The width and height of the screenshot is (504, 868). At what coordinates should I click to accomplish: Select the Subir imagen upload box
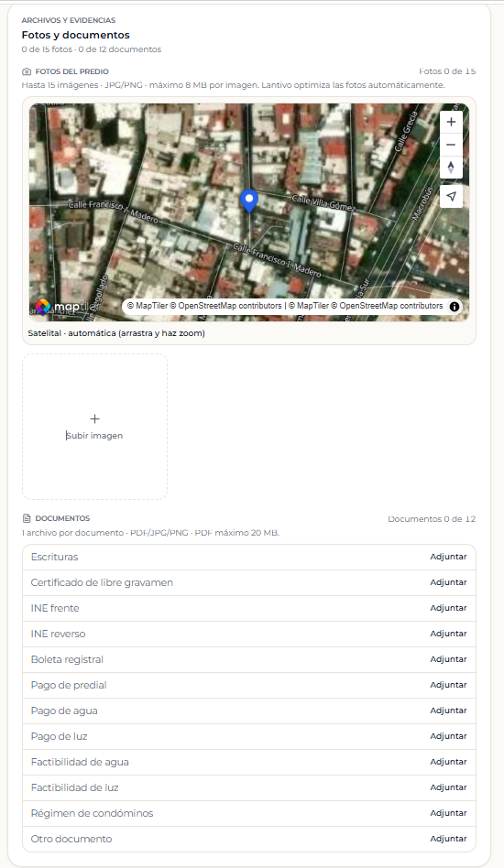(94, 427)
